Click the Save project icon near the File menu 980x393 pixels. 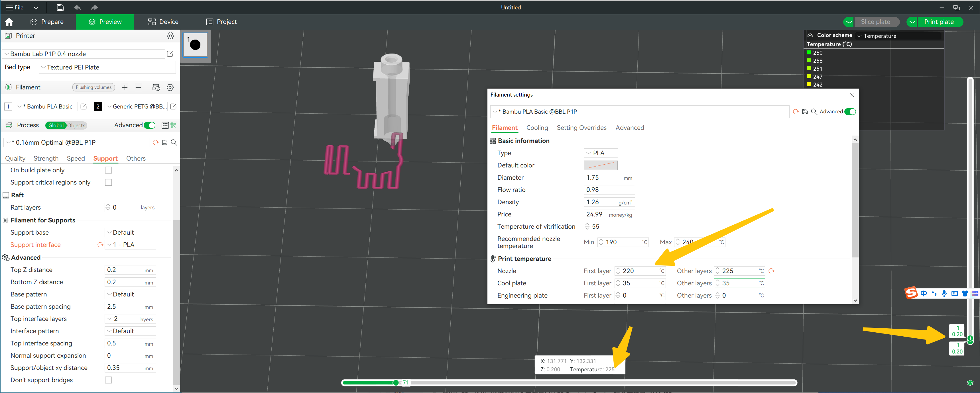point(60,7)
